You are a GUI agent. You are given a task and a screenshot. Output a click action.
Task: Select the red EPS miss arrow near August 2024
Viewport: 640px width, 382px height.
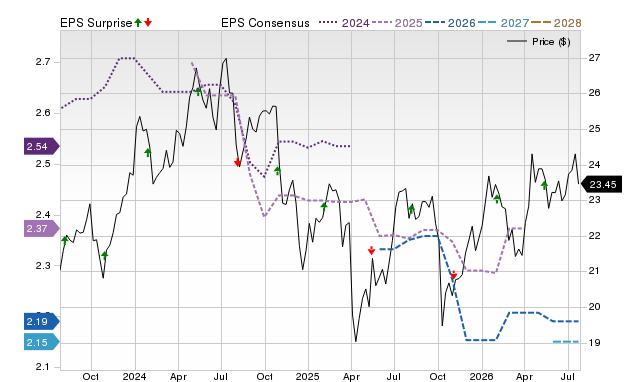238,162
